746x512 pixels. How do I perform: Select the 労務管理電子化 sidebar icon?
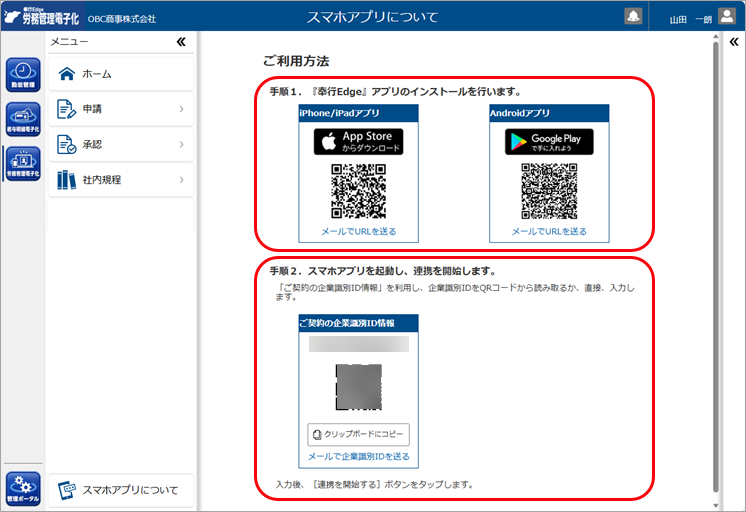pyautogui.click(x=23, y=164)
